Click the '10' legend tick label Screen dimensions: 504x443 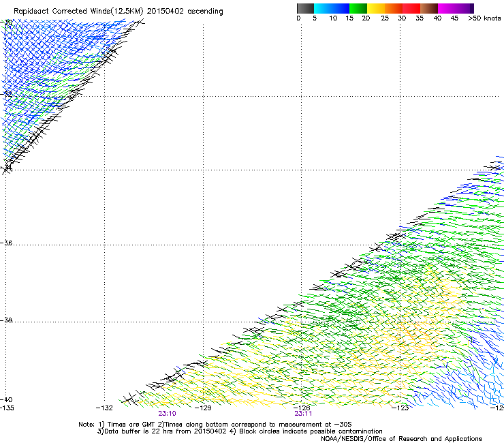pyautogui.click(x=333, y=18)
